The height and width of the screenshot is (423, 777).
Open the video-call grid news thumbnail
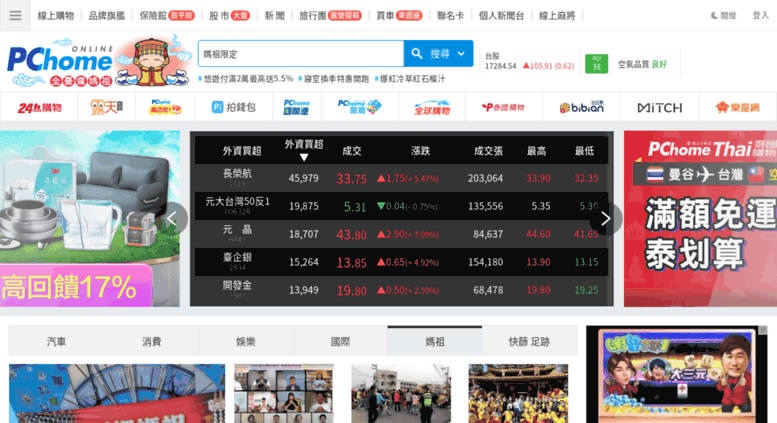coord(283,393)
